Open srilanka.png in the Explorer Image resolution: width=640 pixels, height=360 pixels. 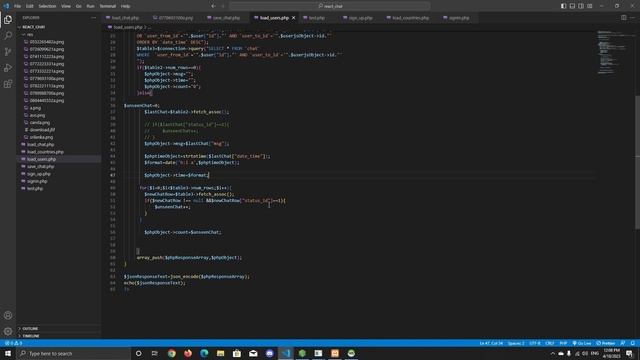59,137
